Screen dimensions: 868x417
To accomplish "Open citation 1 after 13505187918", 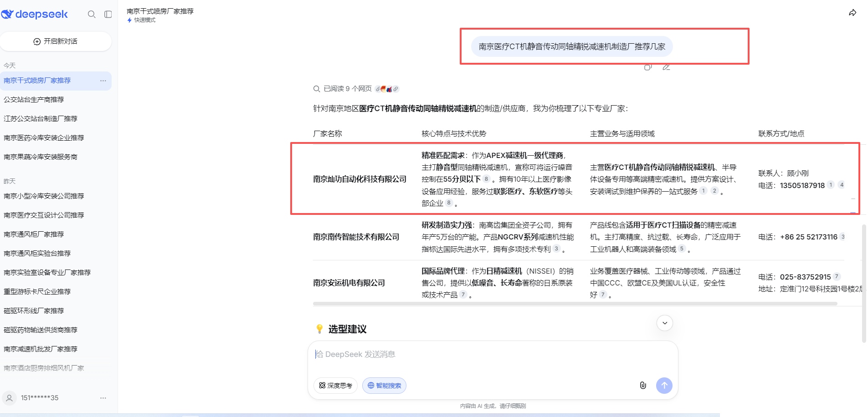I will point(831,185).
